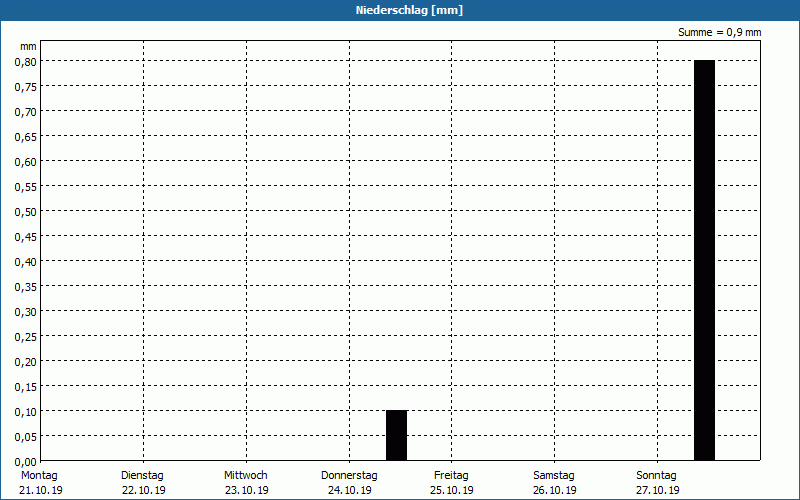
Task: Click the 0,60 y-axis value
Action: (x=26, y=162)
